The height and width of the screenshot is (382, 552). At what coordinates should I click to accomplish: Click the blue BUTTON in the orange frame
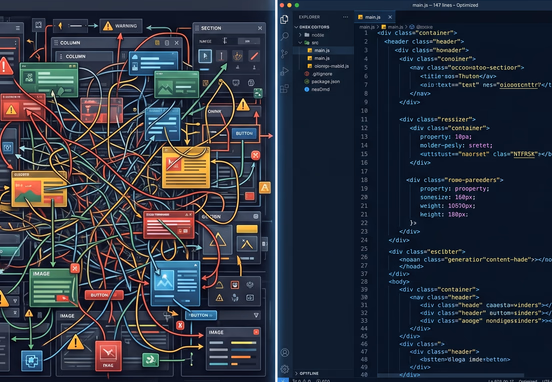[244, 133]
